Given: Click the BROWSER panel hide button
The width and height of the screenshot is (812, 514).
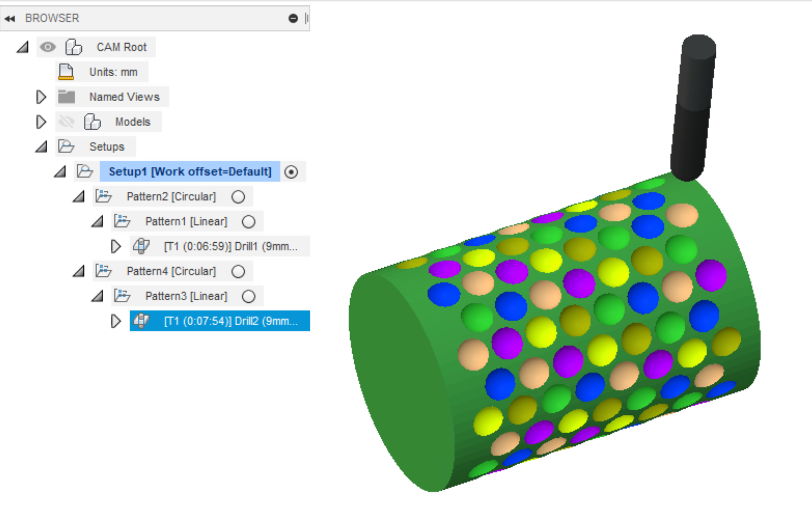Looking at the screenshot, I should click(294, 18).
